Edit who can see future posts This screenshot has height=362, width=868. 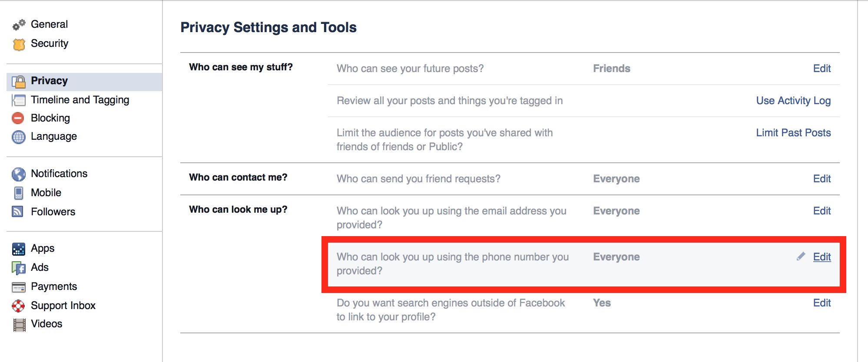[x=822, y=69]
